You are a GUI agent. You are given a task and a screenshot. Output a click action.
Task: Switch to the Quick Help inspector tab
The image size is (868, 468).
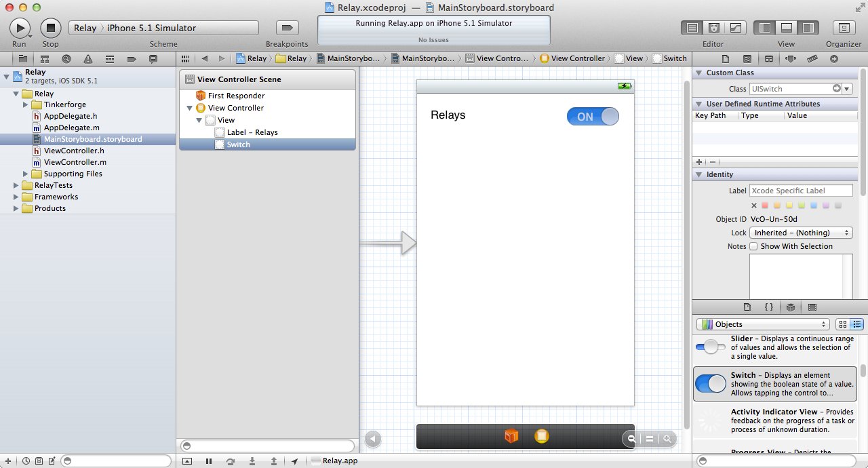point(747,59)
